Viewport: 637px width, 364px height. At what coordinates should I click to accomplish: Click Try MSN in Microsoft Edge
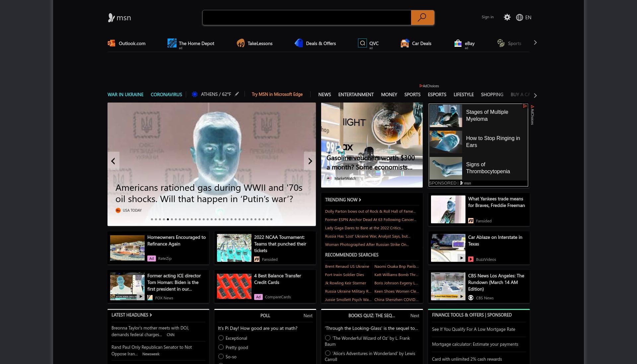coord(277,94)
